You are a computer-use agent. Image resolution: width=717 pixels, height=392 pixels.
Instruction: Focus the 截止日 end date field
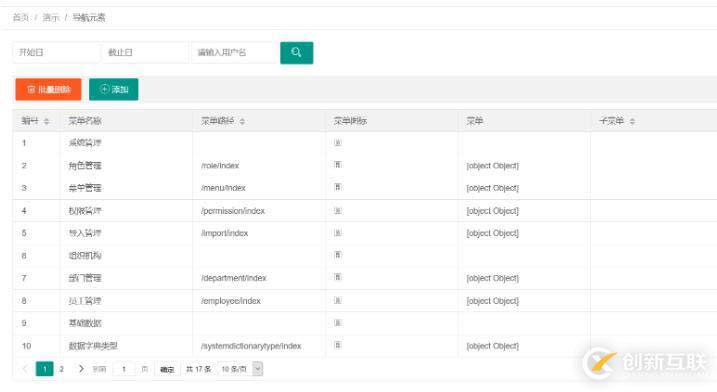145,53
